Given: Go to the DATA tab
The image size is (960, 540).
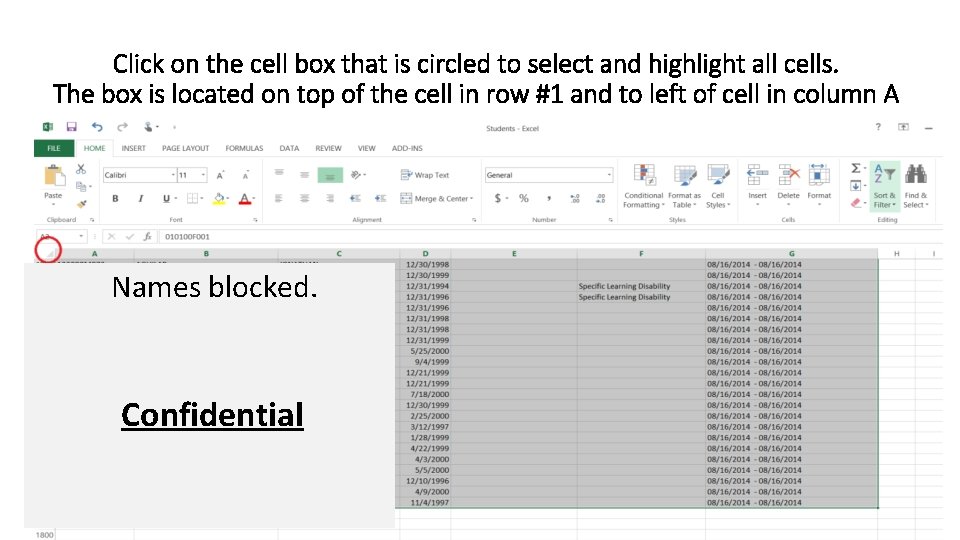Looking at the screenshot, I should click(289, 148).
